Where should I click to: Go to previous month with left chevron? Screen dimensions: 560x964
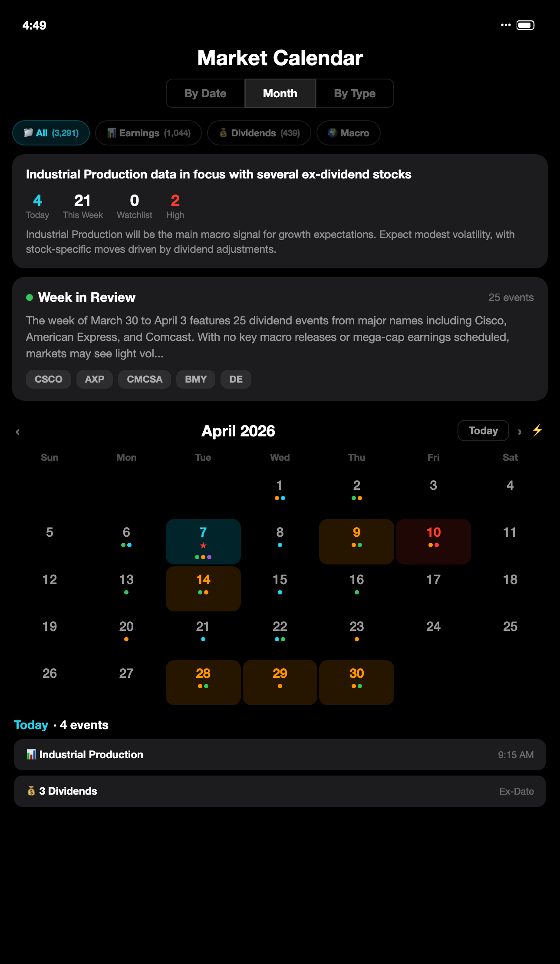(18, 431)
